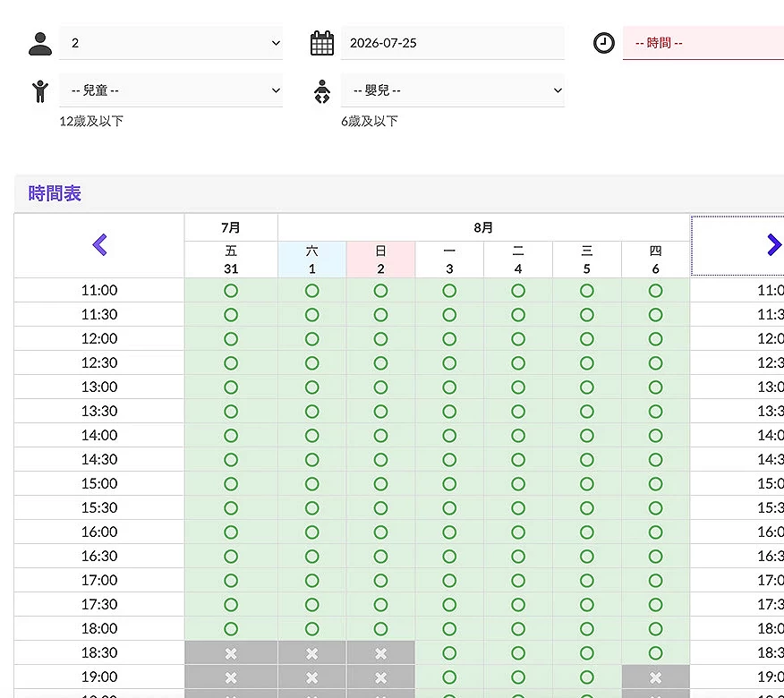Image resolution: width=784 pixels, height=698 pixels.
Task: Click the date field showing 2026-07-25
Action: [453, 43]
